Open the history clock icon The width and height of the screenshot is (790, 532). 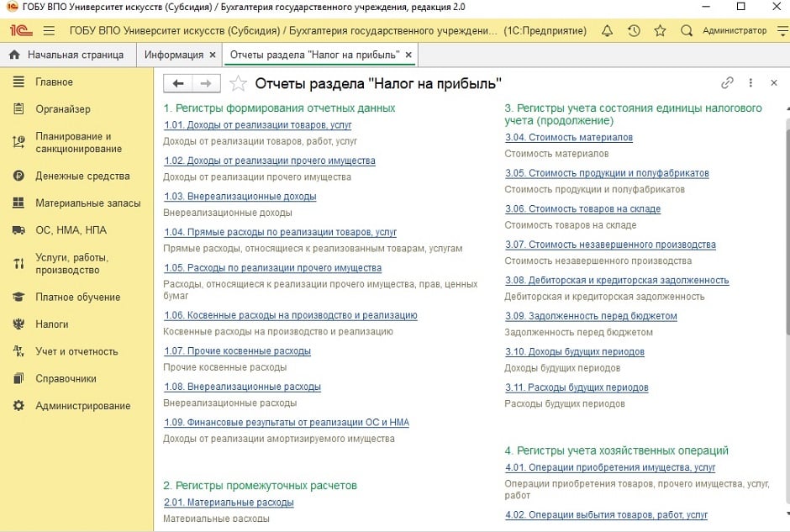tap(634, 31)
